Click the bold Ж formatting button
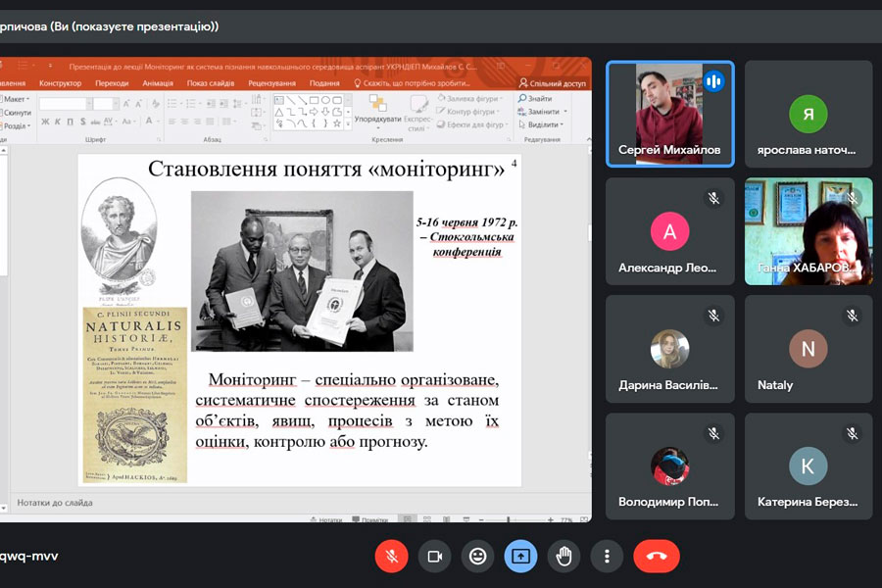Viewport: 882px width, 588px height. (44, 122)
